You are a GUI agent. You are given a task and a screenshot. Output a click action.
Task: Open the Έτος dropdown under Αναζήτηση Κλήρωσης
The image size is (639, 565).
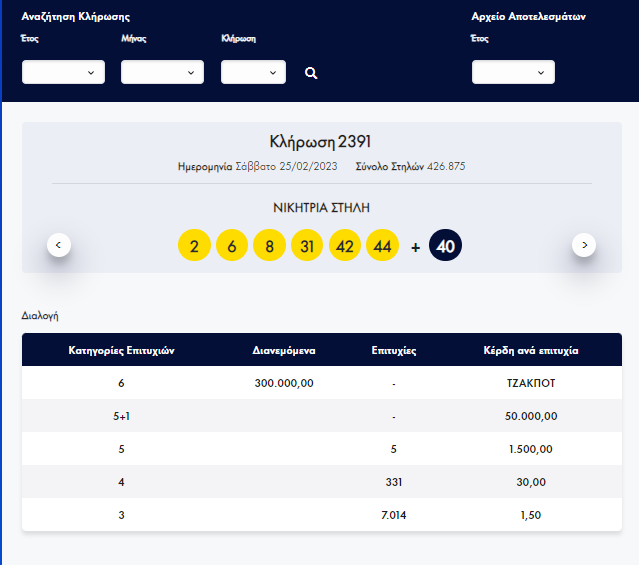click(x=63, y=72)
